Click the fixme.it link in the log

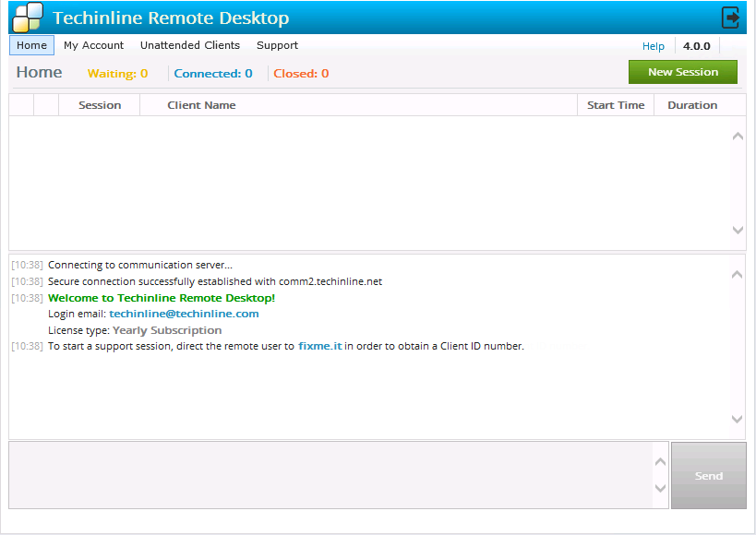[x=319, y=347]
